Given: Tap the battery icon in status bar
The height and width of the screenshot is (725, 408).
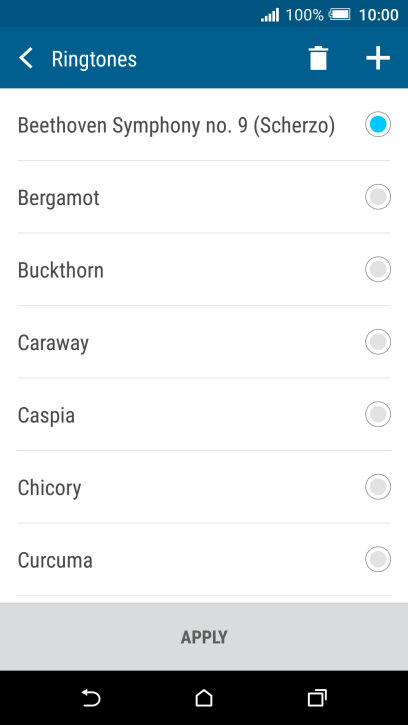Looking at the screenshot, I should point(340,15).
